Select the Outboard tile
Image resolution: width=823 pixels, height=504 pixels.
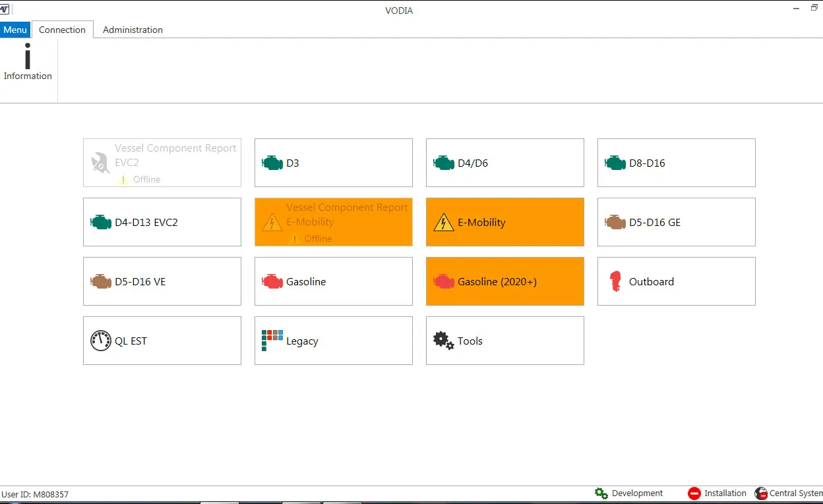[677, 281]
